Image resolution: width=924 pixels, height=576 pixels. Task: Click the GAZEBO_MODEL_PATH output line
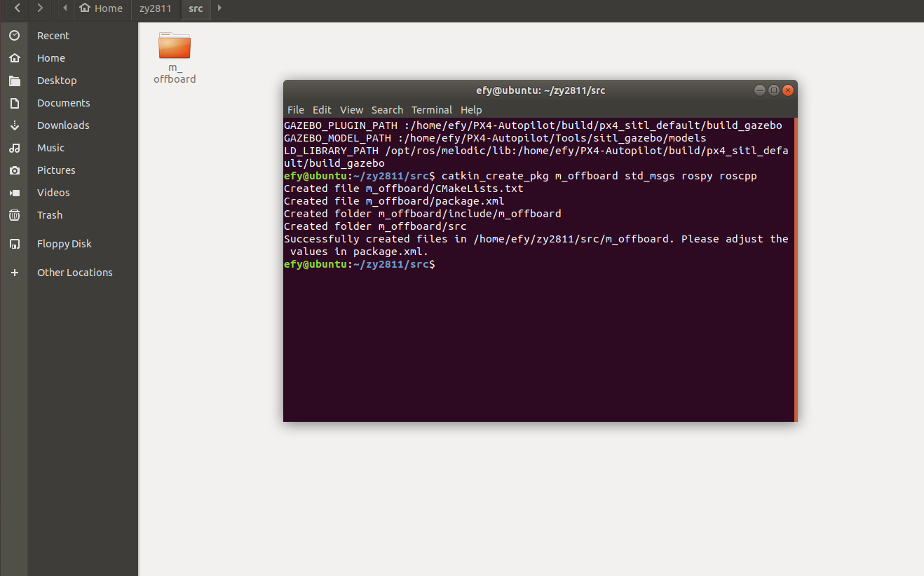click(495, 138)
